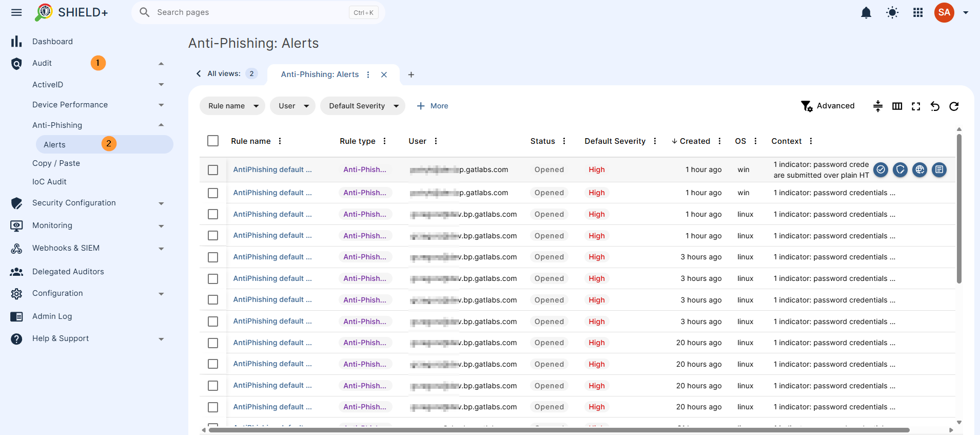Tick the checkbox of the first 20 hours ago row
The width and height of the screenshot is (980, 435).
213,343
